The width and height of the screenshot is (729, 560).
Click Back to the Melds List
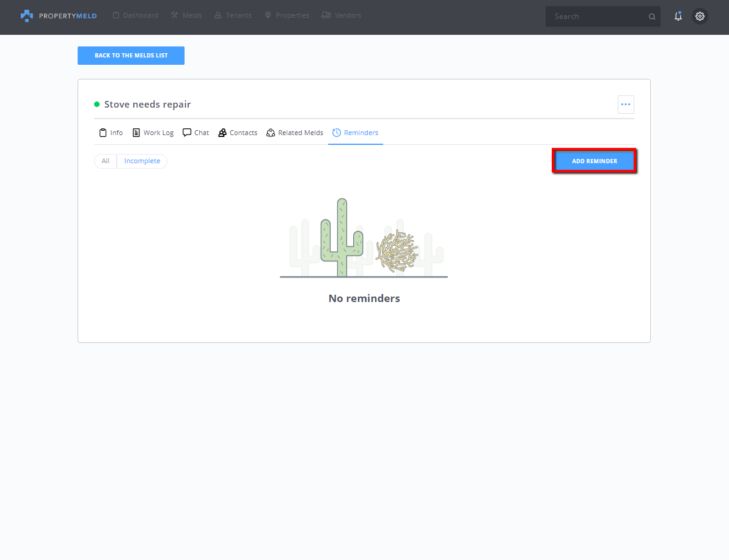pyautogui.click(x=131, y=56)
